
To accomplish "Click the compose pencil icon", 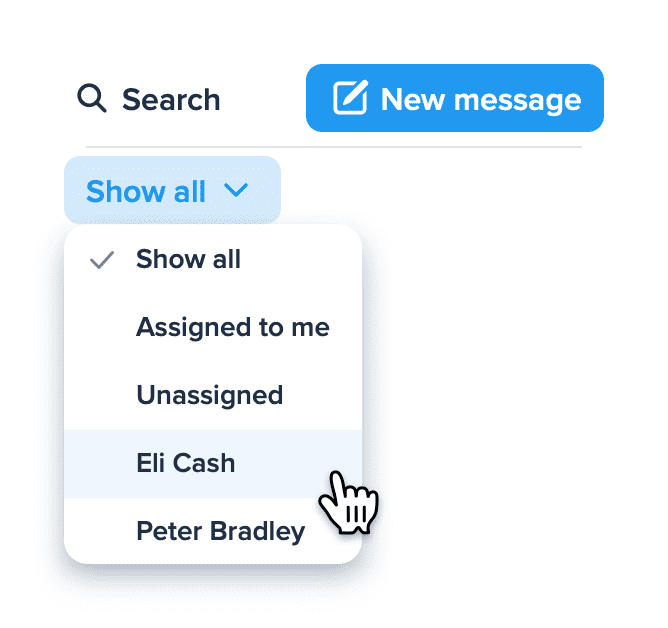I will click(349, 98).
